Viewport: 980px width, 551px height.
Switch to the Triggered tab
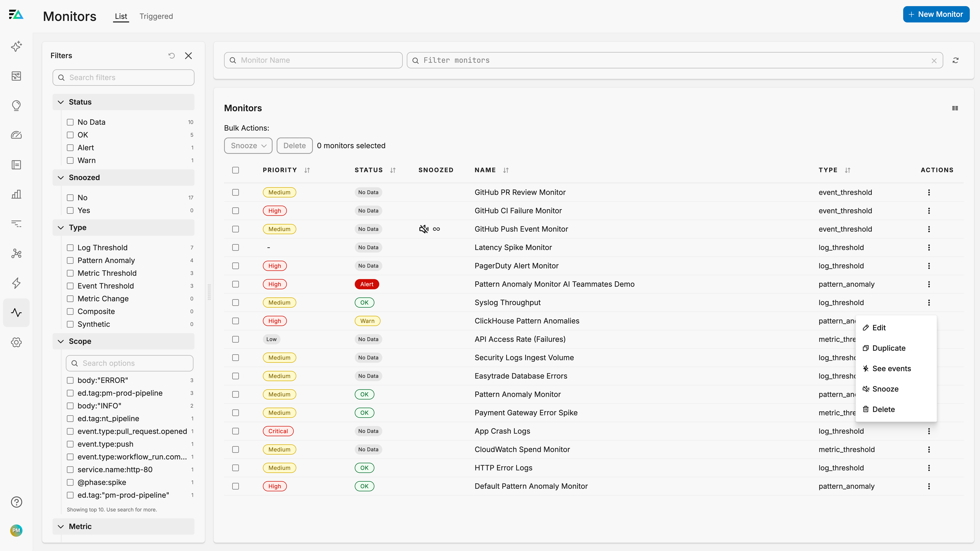coord(156,16)
